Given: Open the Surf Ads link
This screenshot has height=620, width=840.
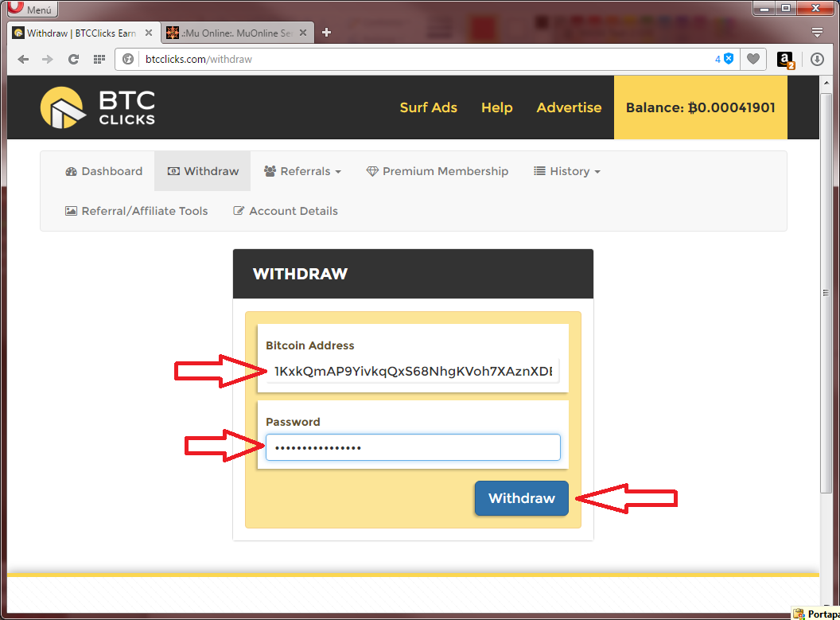Looking at the screenshot, I should pyautogui.click(x=428, y=107).
